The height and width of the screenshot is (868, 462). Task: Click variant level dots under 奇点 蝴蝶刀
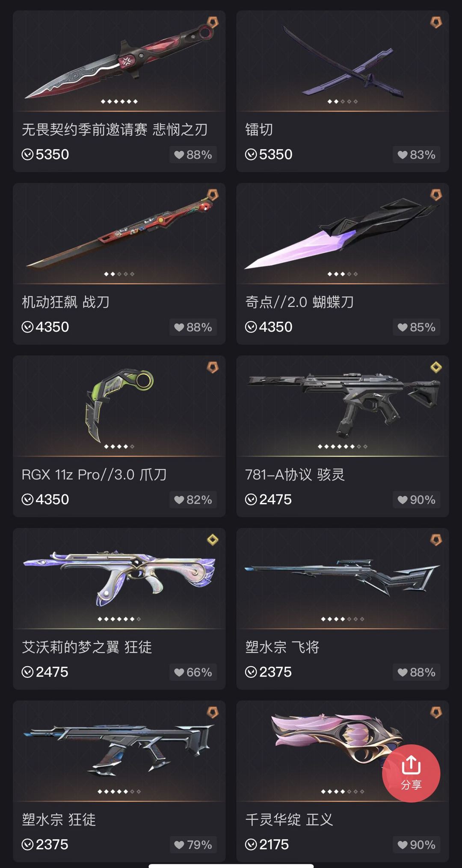343,274
